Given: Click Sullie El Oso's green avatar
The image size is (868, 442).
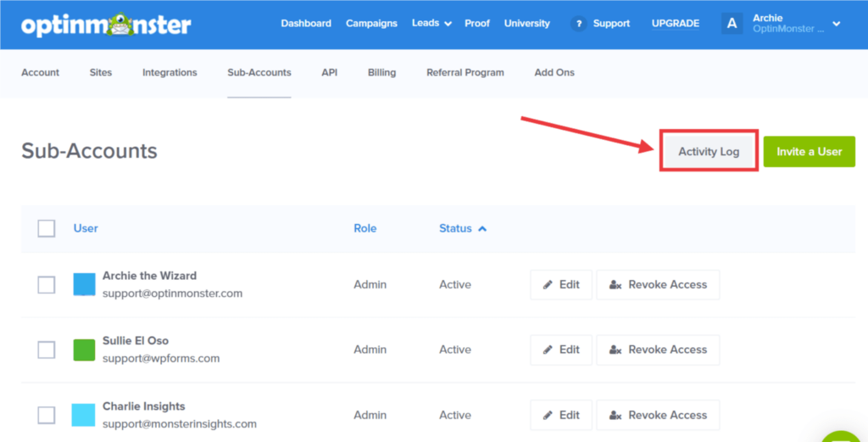Looking at the screenshot, I should [84, 350].
